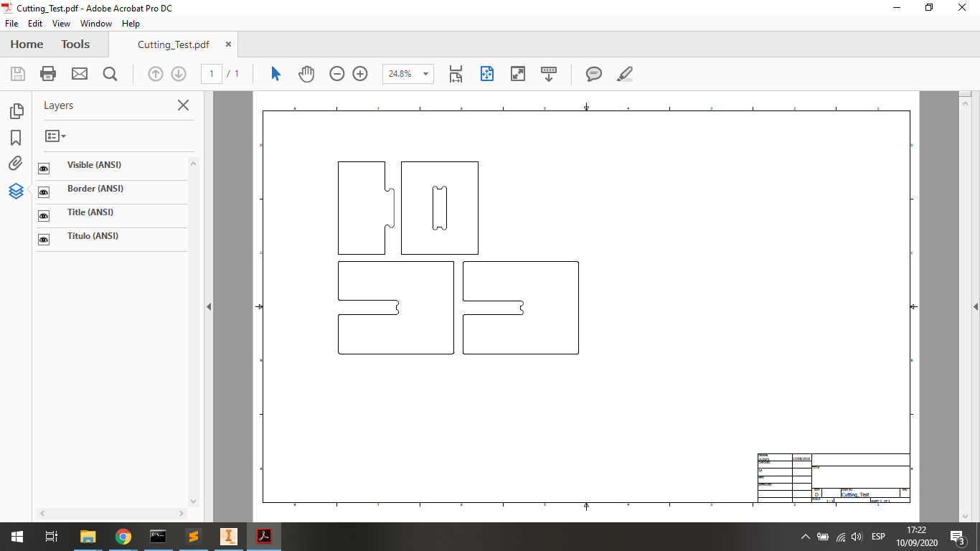This screenshot has width=980, height=551.
Task: Add a sticky note comment
Action: (594, 74)
